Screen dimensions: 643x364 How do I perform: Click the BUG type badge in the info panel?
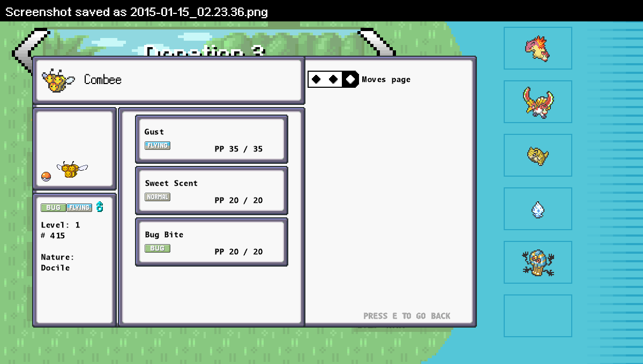[54, 208]
